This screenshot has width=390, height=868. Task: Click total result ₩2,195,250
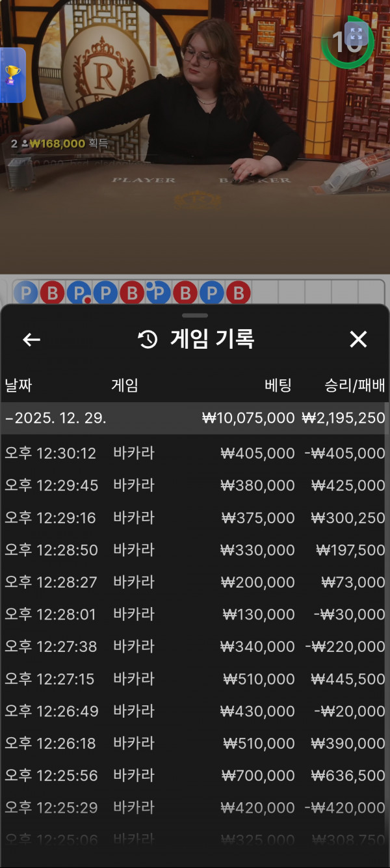click(x=343, y=418)
